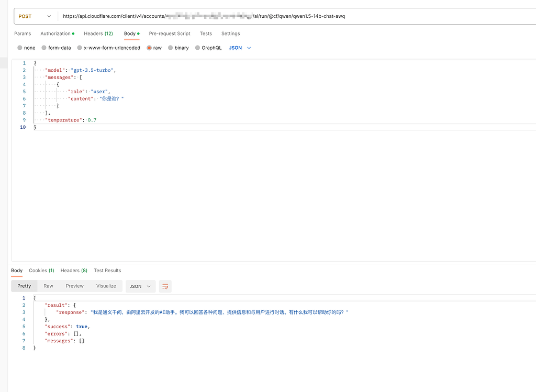
Task: Pick the binary body option
Action: click(170, 48)
